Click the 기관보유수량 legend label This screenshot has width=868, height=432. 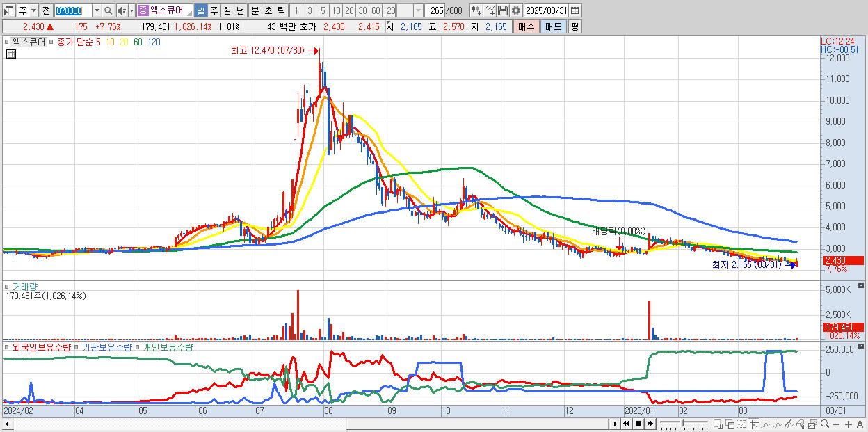[x=108, y=346]
